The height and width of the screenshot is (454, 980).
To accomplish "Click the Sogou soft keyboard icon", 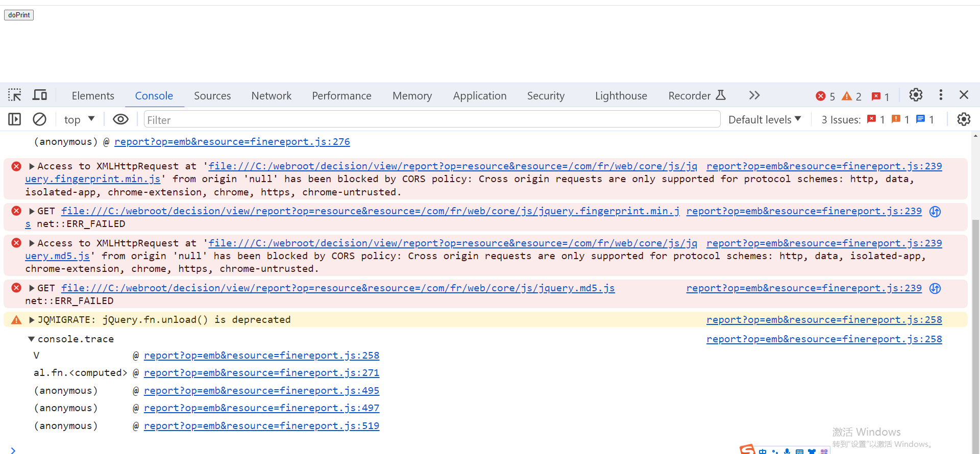I will click(799, 451).
